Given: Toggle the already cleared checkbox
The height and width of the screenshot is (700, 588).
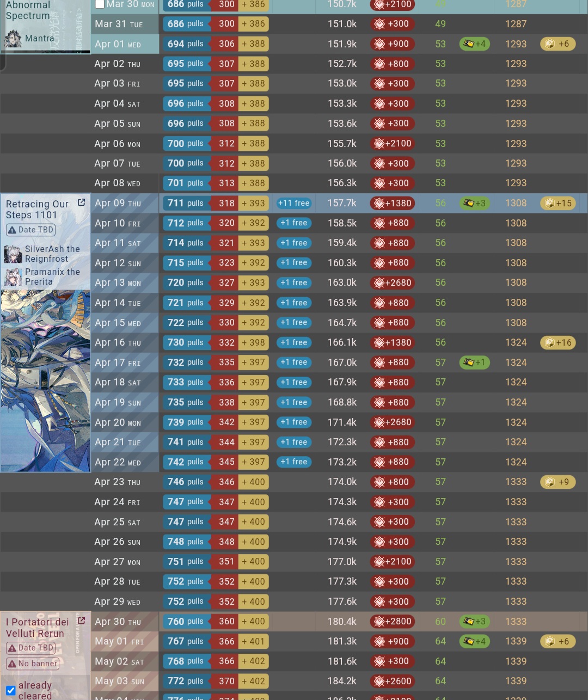Looking at the screenshot, I should click(x=10, y=690).
